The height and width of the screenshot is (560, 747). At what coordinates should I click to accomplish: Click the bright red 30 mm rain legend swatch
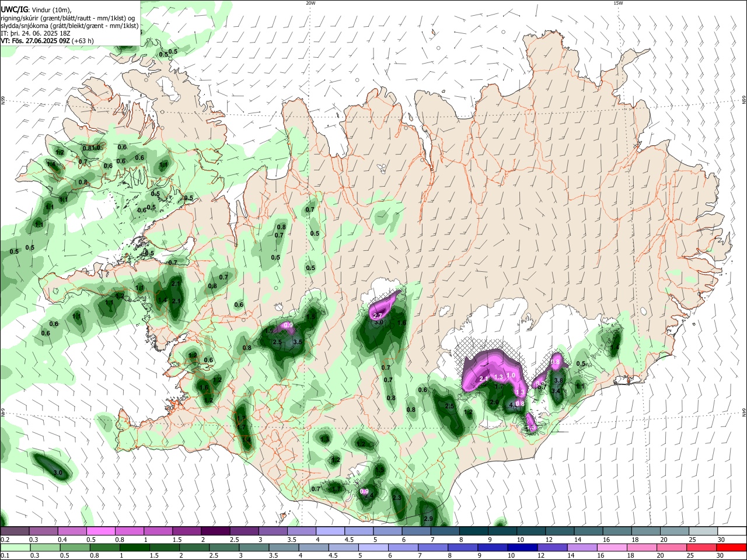731,547
